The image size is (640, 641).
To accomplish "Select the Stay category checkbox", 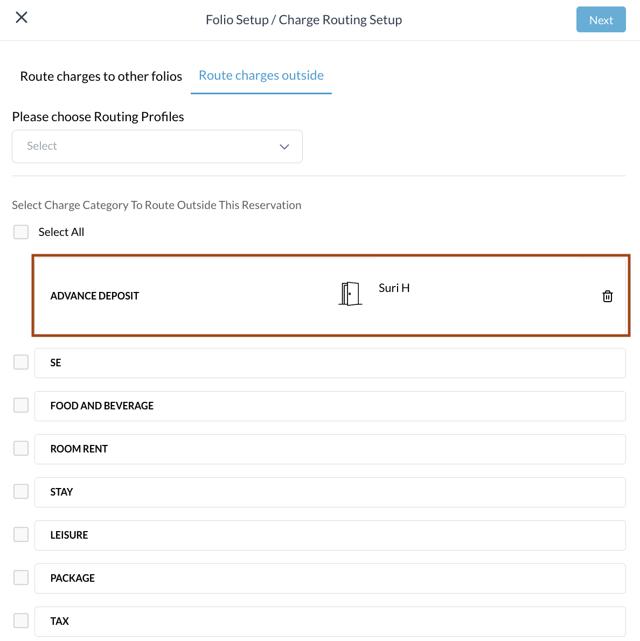I will (21, 491).
